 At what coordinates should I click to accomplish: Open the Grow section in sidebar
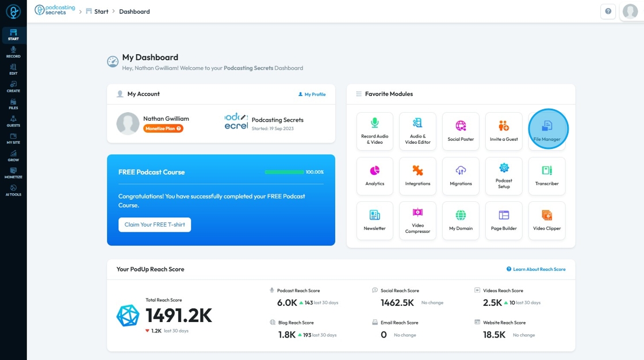[x=13, y=156]
